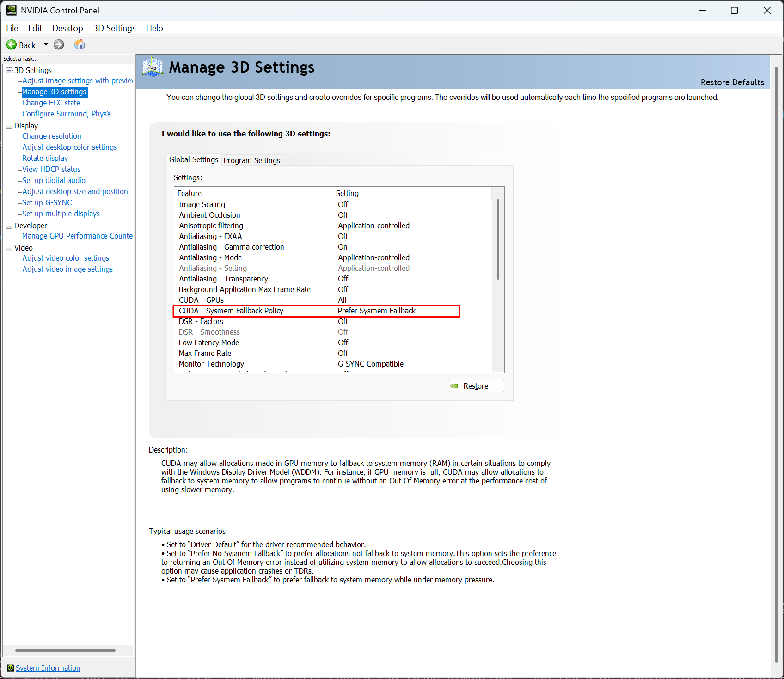Open the Edit menu
The image size is (784, 679).
pyautogui.click(x=35, y=28)
